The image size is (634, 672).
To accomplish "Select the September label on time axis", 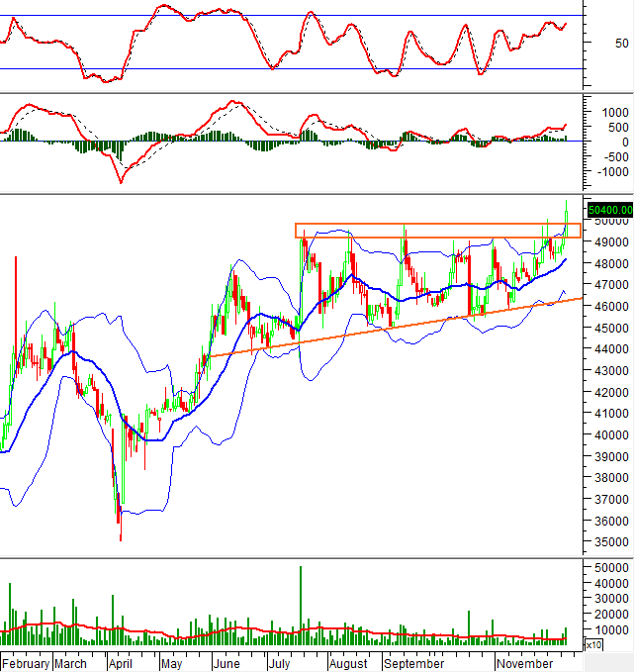I will (x=415, y=662).
